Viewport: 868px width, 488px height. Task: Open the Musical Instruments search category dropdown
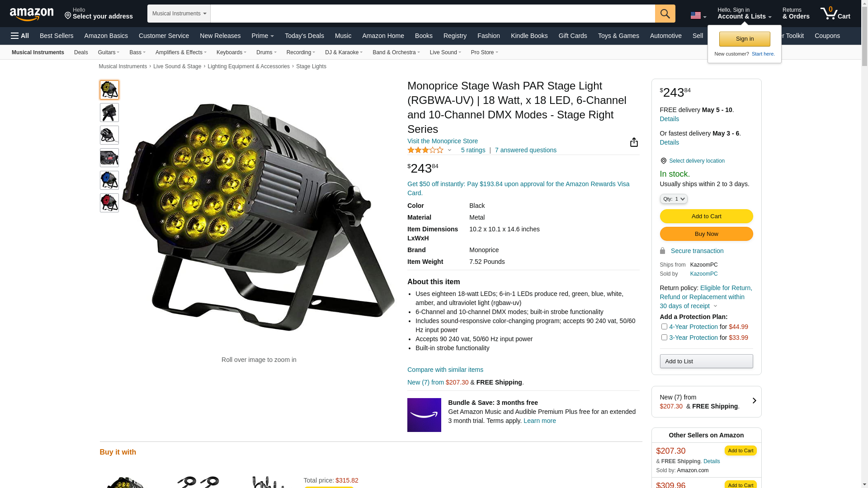(179, 14)
